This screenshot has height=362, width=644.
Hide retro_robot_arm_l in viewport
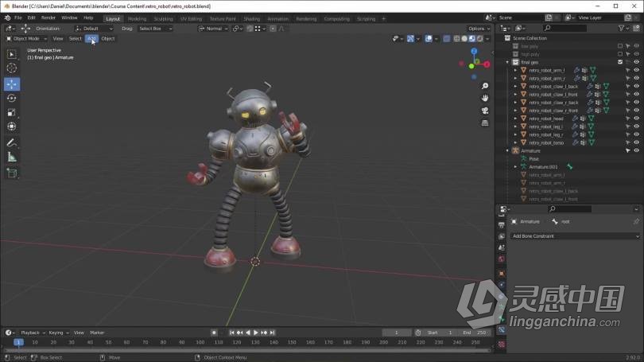(x=636, y=70)
